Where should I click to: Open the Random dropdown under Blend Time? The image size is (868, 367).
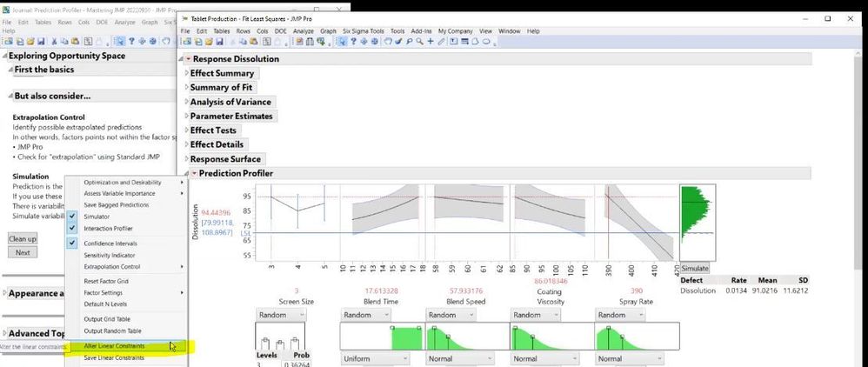(x=365, y=315)
